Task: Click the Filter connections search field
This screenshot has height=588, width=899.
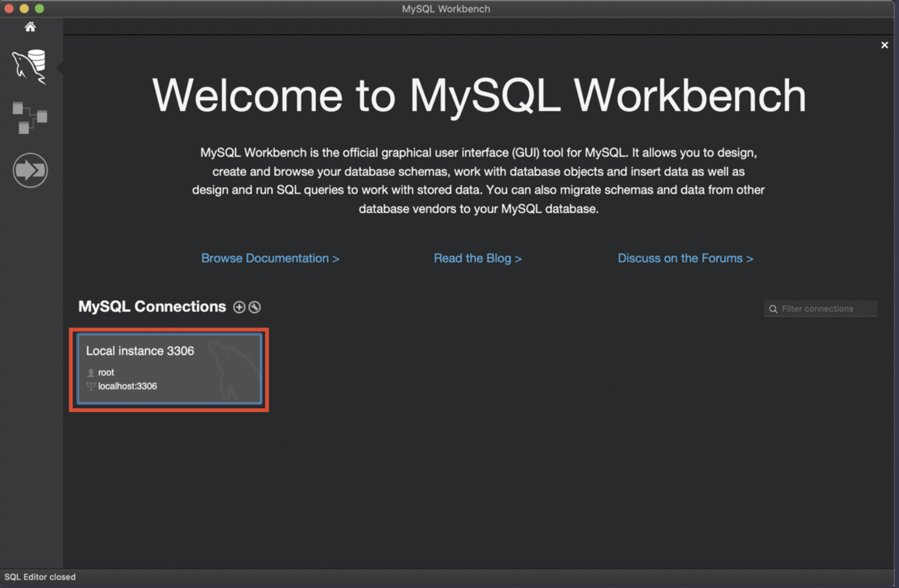Action: pos(821,309)
